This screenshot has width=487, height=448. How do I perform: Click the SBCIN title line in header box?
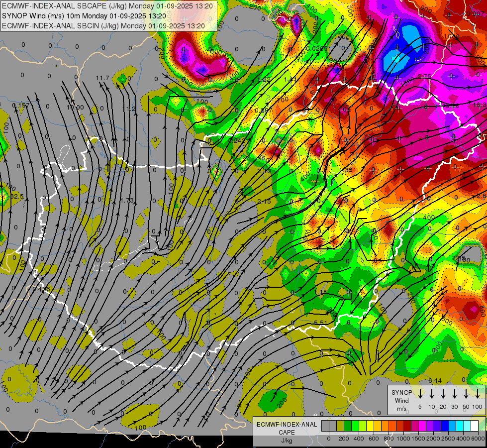103,26
